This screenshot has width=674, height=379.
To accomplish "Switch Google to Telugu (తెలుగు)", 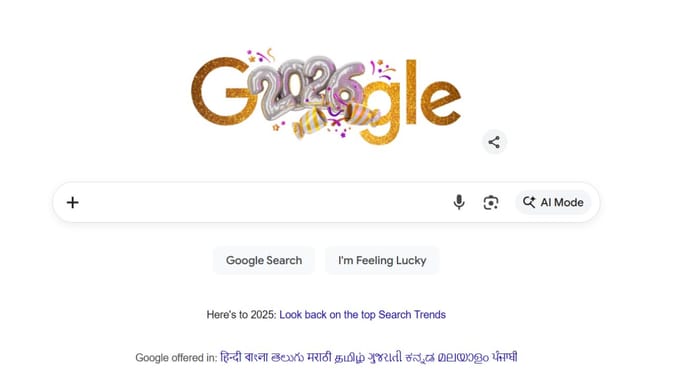I will pos(287,357).
